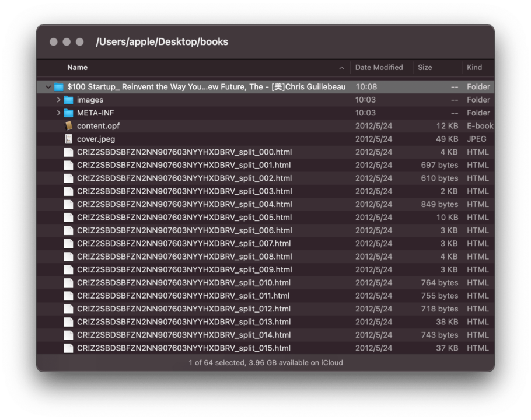
Task: Minimize the window with the middle gray button
Action: tap(67, 41)
